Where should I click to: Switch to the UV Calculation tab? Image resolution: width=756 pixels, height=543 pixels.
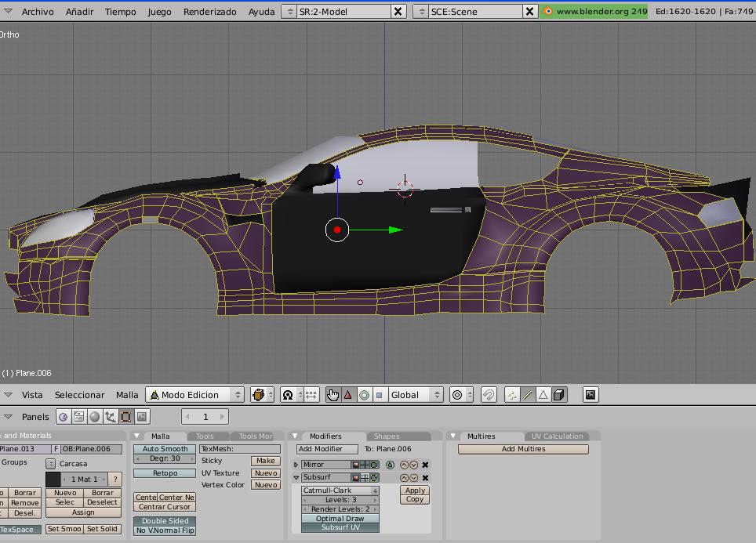pyautogui.click(x=557, y=436)
